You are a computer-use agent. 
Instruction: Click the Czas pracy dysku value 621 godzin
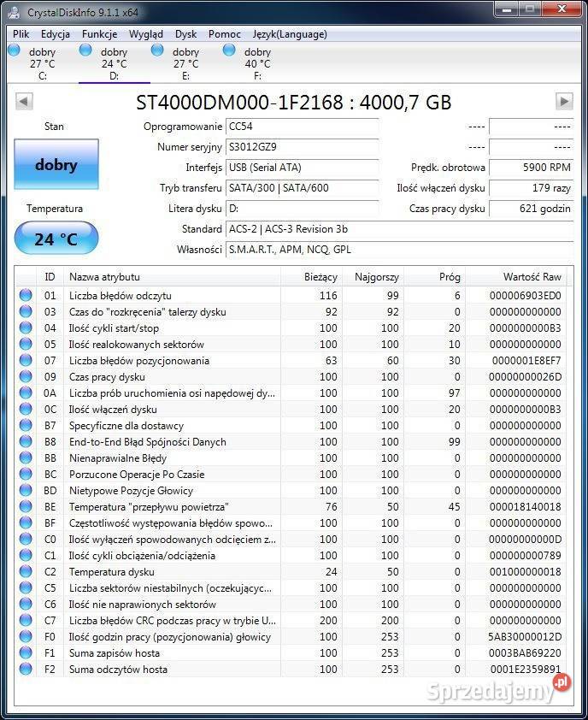pyautogui.click(x=531, y=209)
